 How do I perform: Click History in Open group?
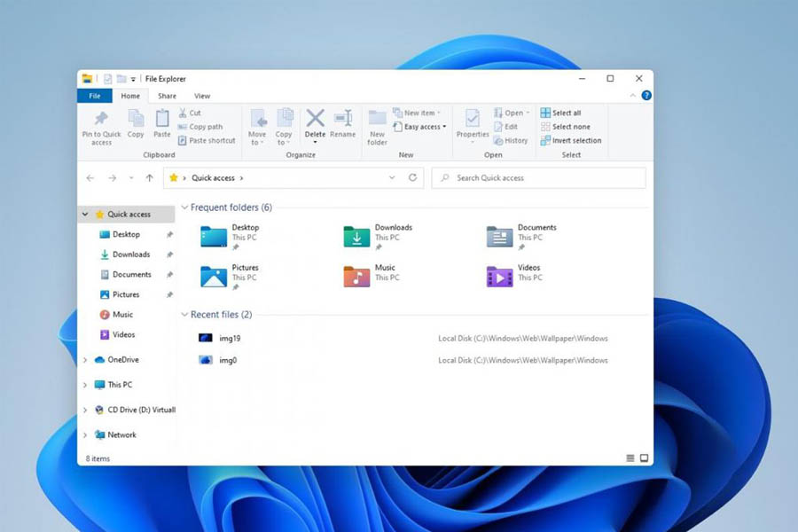(x=511, y=140)
